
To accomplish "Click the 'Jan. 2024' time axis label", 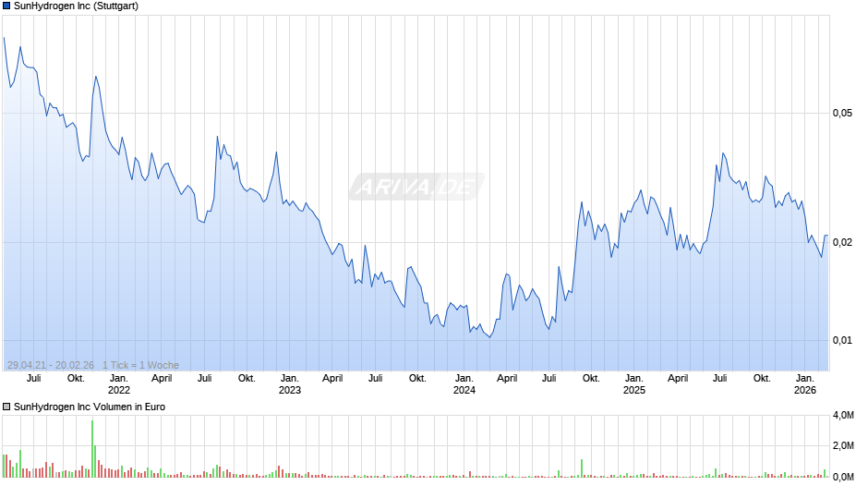I will (x=464, y=384).
